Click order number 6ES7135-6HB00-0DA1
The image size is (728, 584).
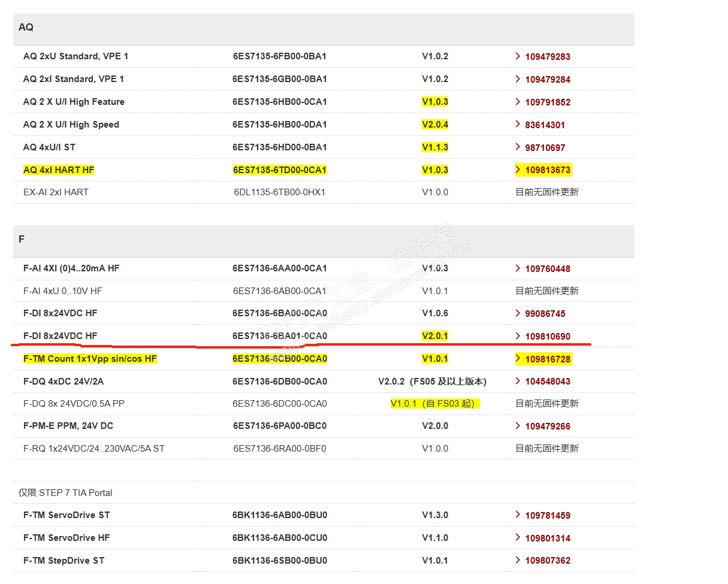click(x=280, y=125)
